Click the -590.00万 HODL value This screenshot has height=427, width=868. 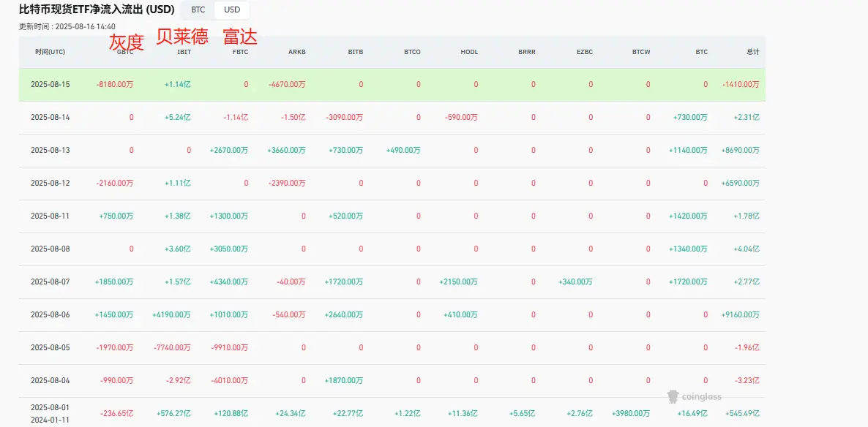coord(461,117)
